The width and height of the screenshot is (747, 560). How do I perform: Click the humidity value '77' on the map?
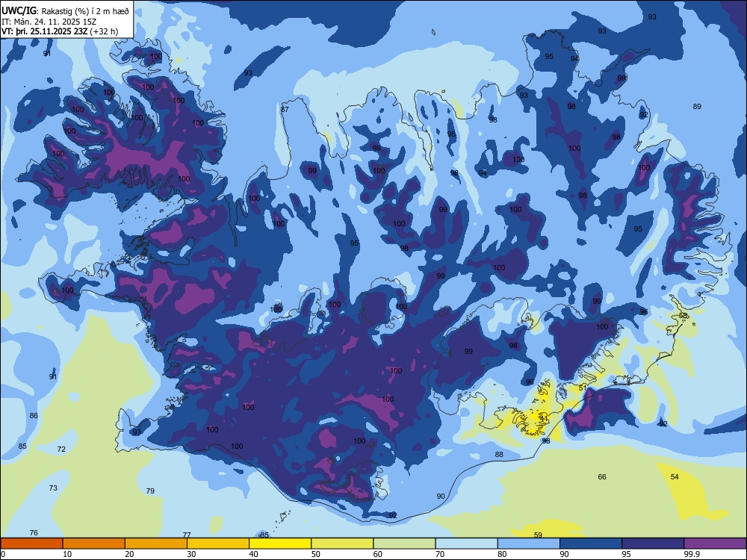point(187,535)
